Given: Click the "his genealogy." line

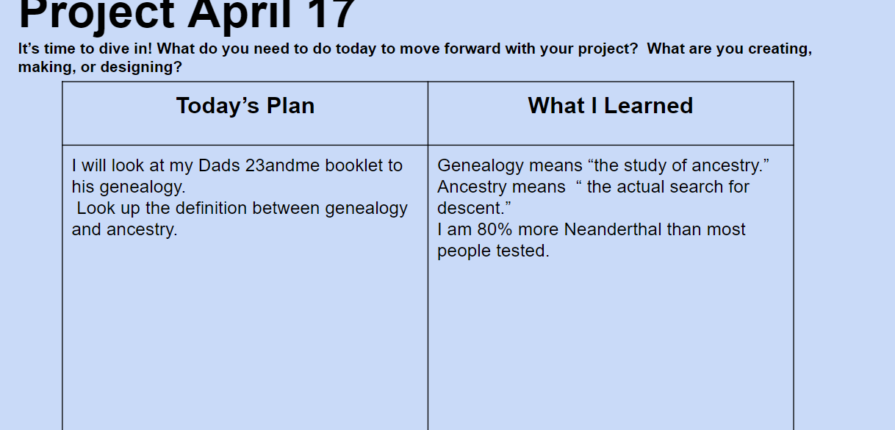Looking at the screenshot, I should click(x=128, y=187).
